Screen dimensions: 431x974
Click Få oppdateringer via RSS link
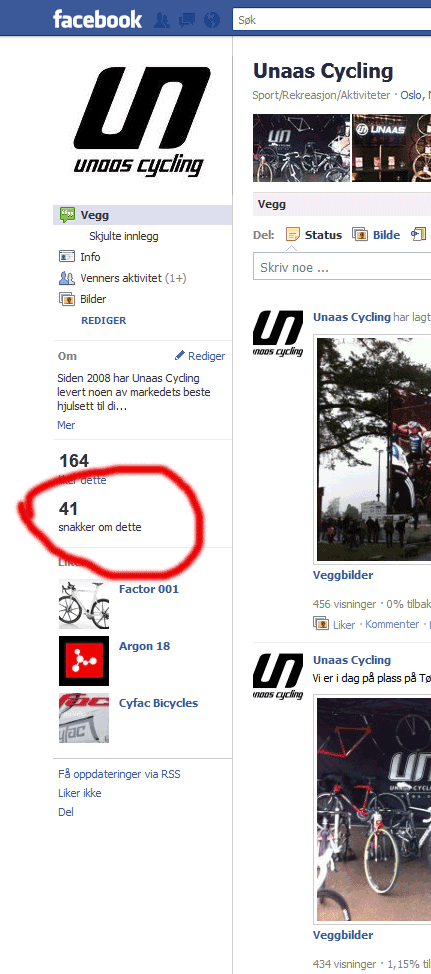pyautogui.click(x=119, y=774)
